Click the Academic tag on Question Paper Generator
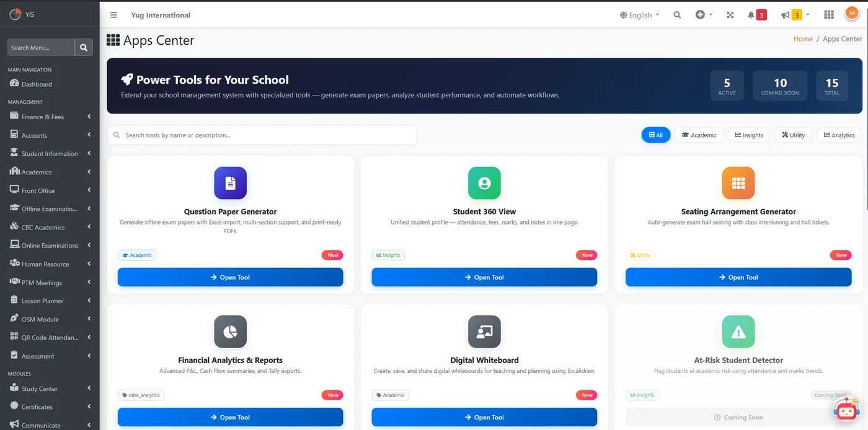This screenshot has height=430, width=868. (137, 255)
